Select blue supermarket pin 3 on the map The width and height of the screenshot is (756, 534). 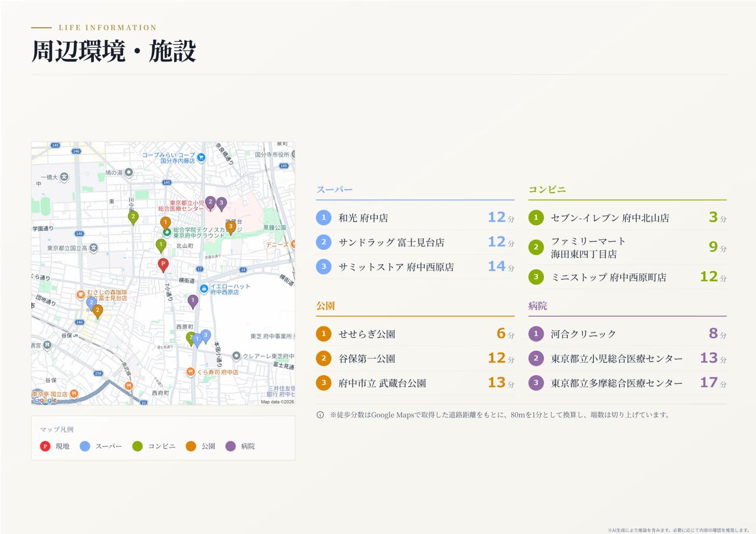[206, 337]
